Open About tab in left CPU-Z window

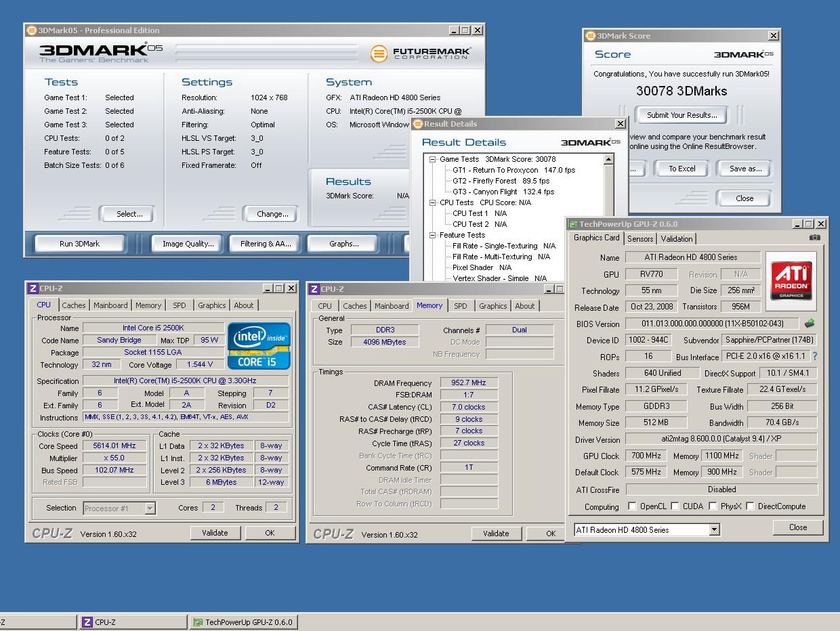point(244,305)
